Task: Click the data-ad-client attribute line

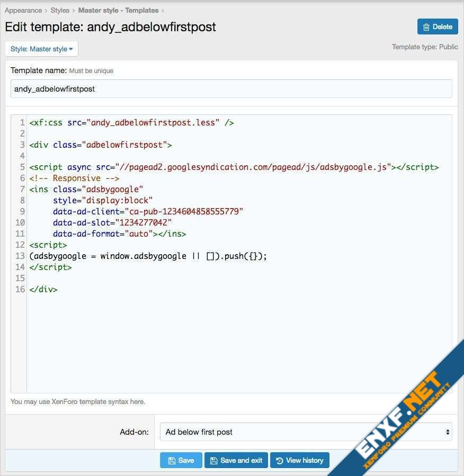Action: point(148,212)
